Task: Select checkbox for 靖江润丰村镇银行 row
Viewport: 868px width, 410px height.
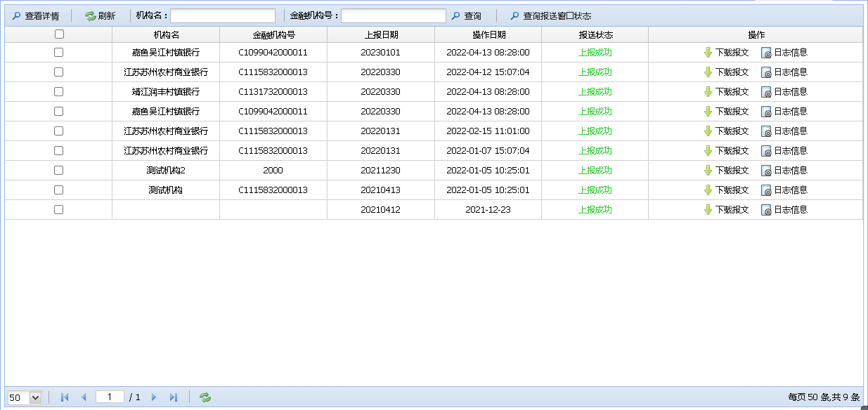Action: pos(58,91)
